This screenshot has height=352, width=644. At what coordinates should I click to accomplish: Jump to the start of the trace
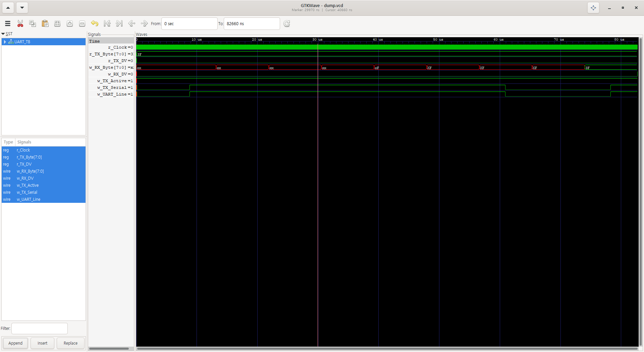107,23
